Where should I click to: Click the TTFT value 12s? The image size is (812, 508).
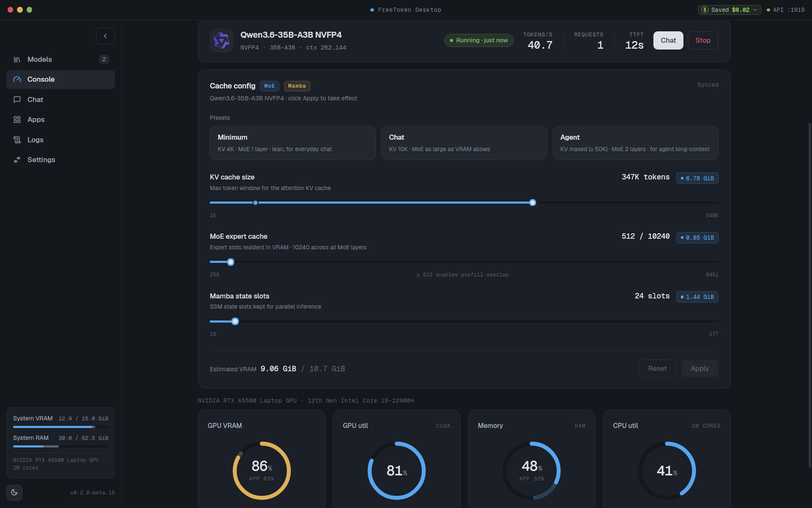[x=634, y=45]
